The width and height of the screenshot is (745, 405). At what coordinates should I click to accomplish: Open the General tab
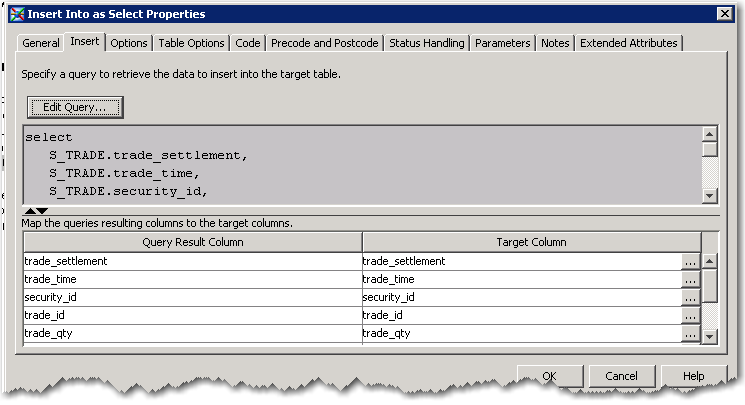(x=42, y=43)
